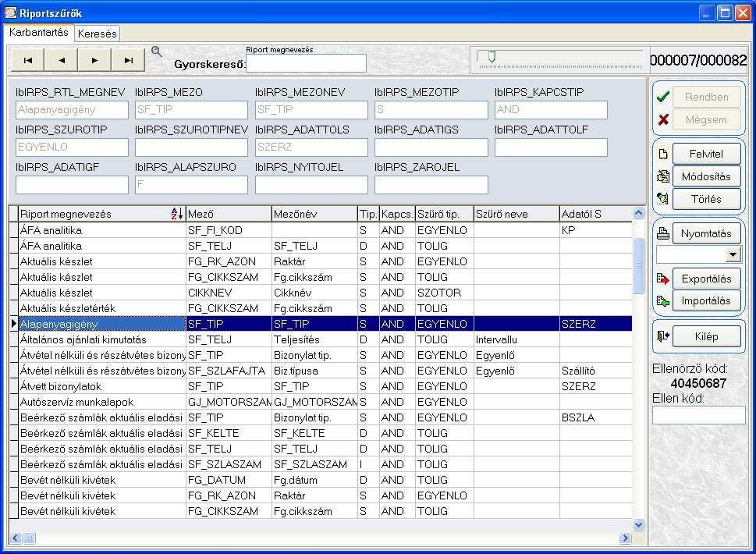Click the CIKKNEV cell
The width and height of the screenshot is (756, 554).
click(229, 293)
